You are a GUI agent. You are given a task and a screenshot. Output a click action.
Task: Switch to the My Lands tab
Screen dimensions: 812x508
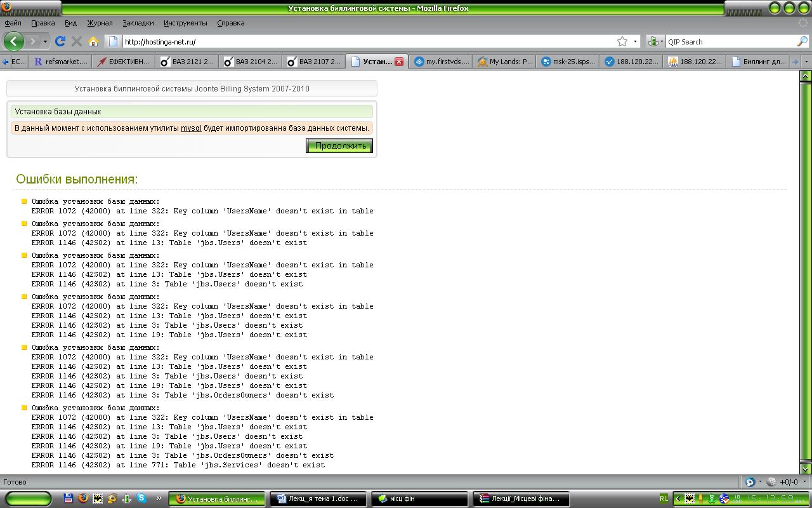pyautogui.click(x=505, y=62)
